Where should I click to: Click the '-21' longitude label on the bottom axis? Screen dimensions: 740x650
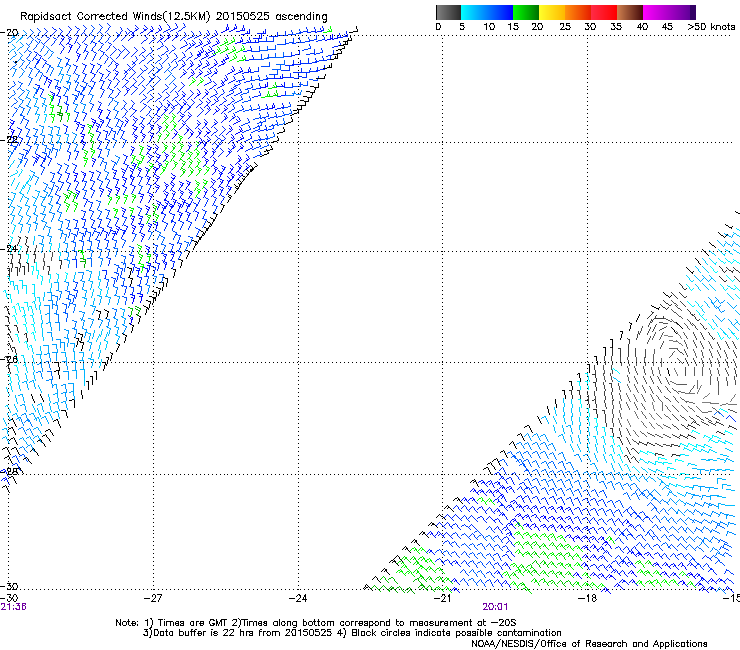coord(442,598)
